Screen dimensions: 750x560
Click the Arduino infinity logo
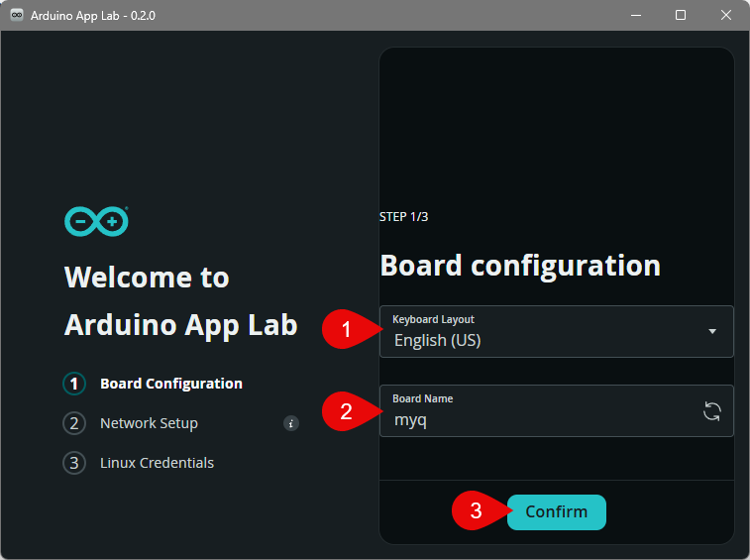point(96,222)
